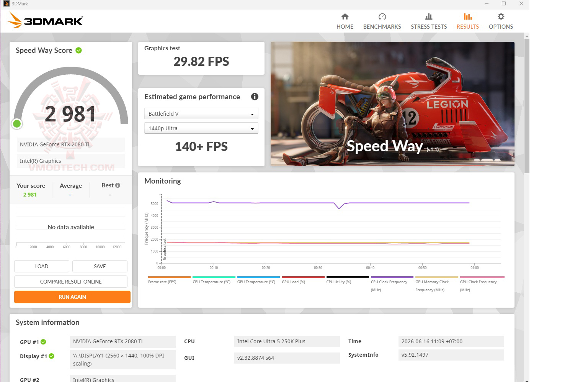Viewport: 588px width, 382px height.
Task: Open the BENCHMARKS tab
Action: [382, 21]
